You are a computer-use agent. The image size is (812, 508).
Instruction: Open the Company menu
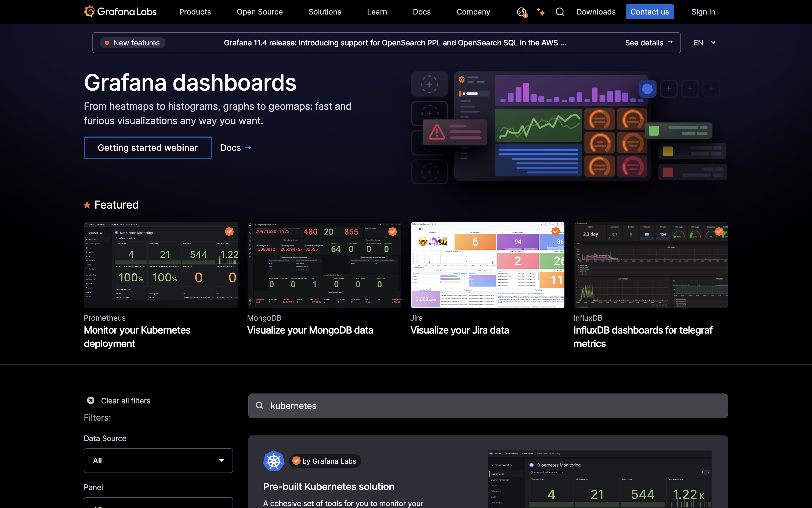473,12
